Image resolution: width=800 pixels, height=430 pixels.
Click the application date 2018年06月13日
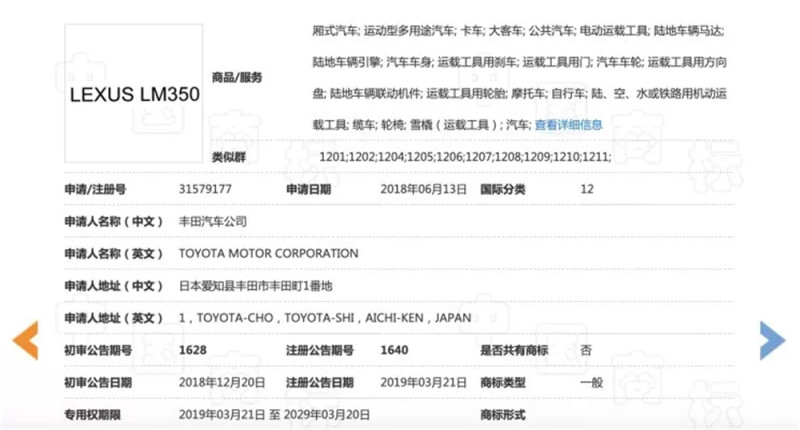tap(424, 188)
